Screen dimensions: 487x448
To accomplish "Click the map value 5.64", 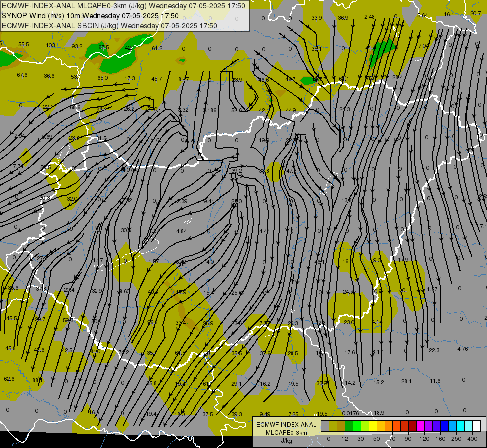I will (x=423, y=15).
